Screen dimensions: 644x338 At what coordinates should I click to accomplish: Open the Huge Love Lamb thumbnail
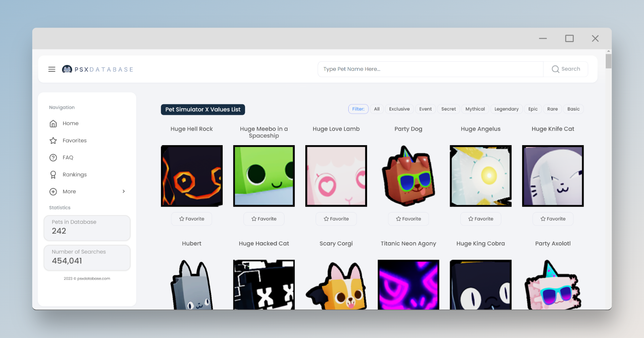coord(336,176)
